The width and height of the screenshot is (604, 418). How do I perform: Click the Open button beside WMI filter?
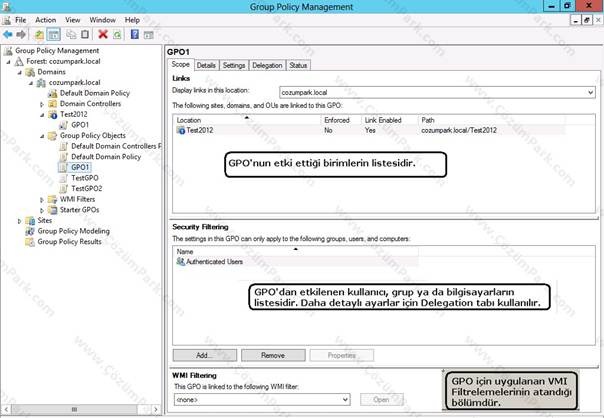click(382, 400)
